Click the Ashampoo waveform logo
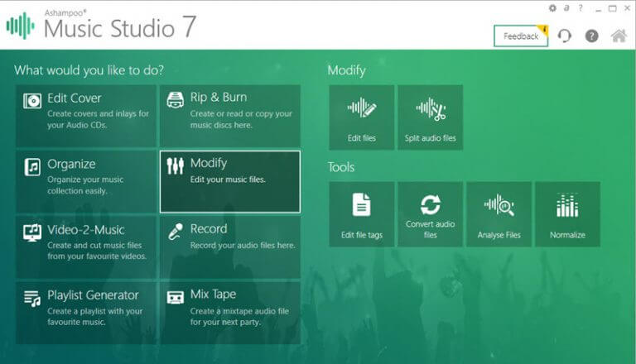 click(20, 26)
